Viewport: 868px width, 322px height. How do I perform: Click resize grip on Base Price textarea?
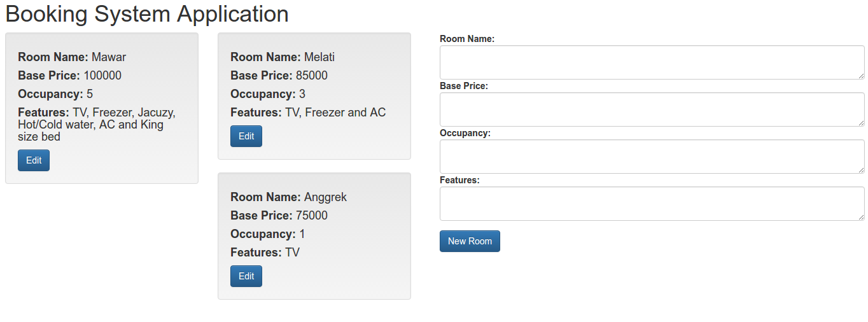pos(861,123)
